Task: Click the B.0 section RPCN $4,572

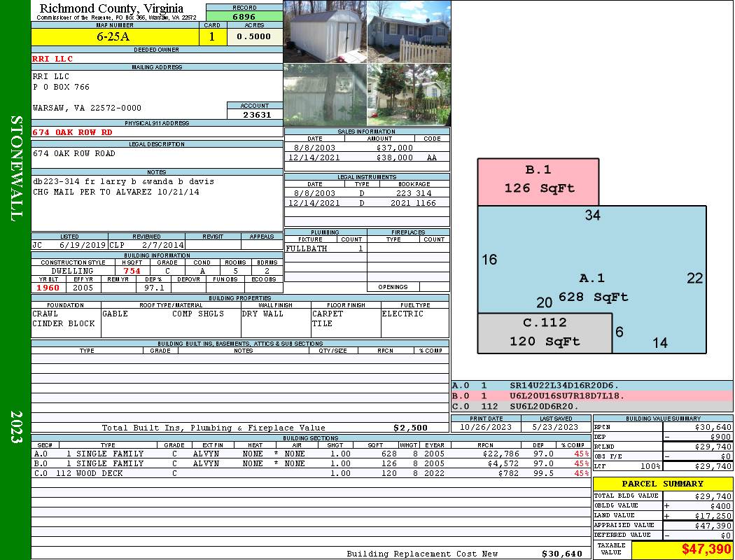Action: pos(503,463)
